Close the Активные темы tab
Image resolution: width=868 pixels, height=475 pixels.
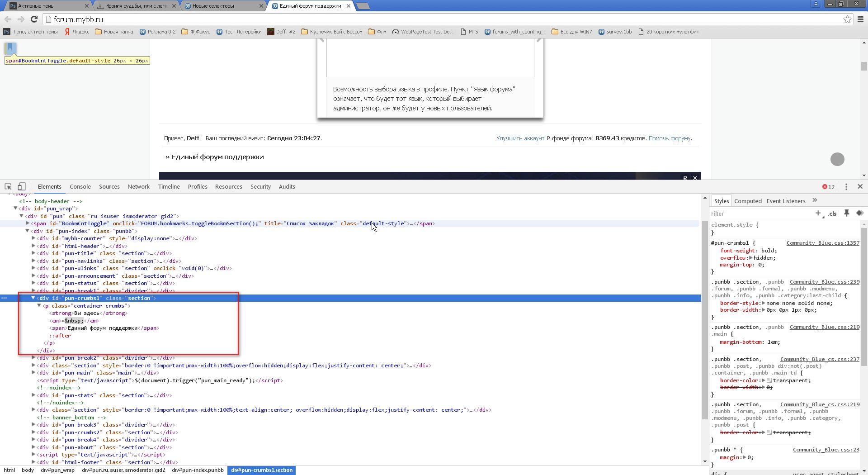(87, 6)
